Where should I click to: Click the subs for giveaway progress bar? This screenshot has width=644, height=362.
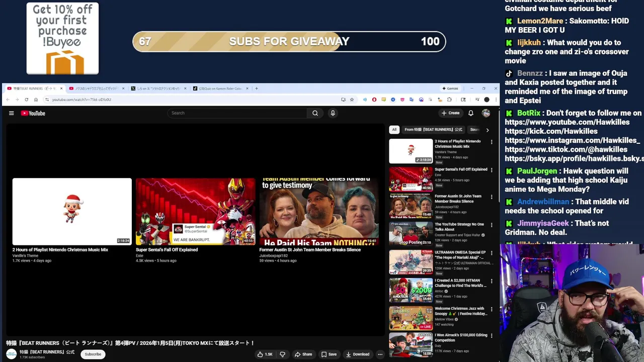coord(289,41)
